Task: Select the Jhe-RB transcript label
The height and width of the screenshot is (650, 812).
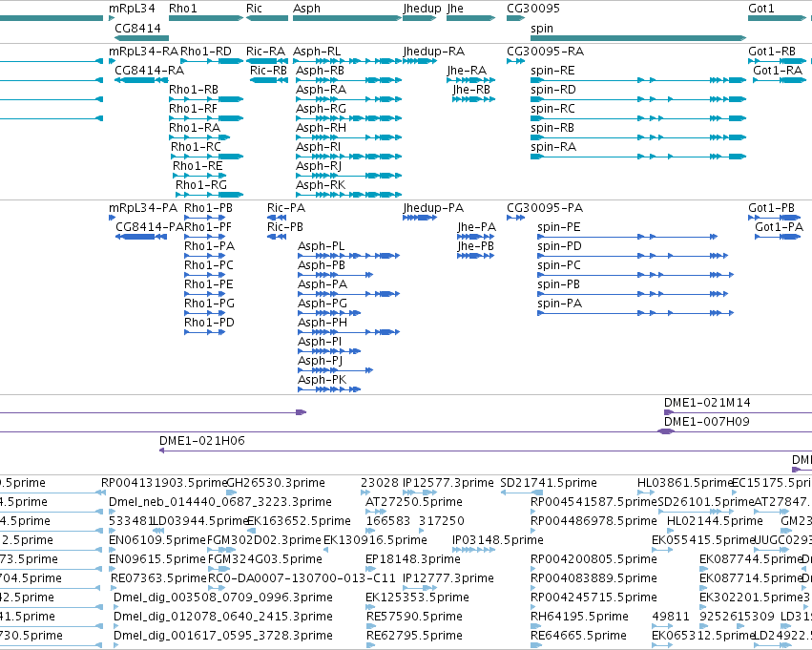Action: 471,89
